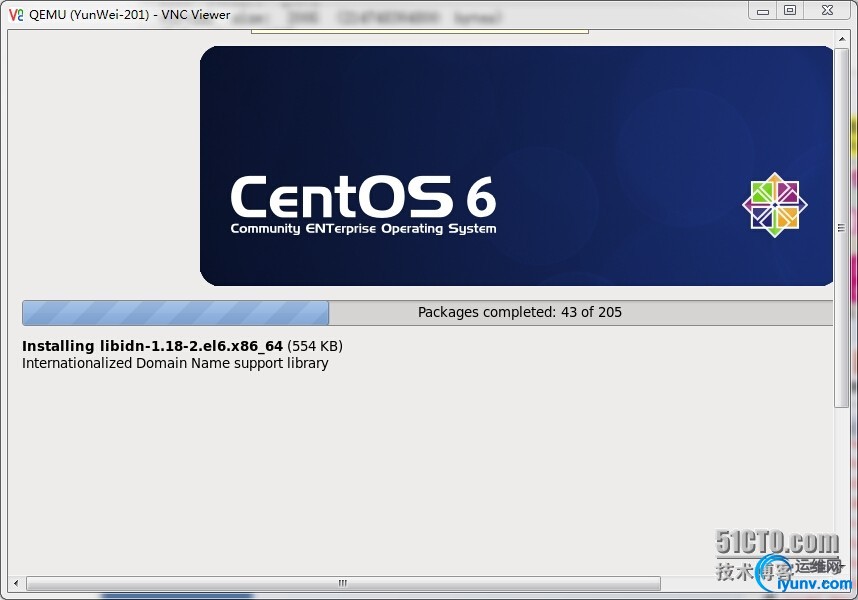The height and width of the screenshot is (600, 858).
Task: Click the horizontal scrollbar left arrow
Action: coord(16,584)
